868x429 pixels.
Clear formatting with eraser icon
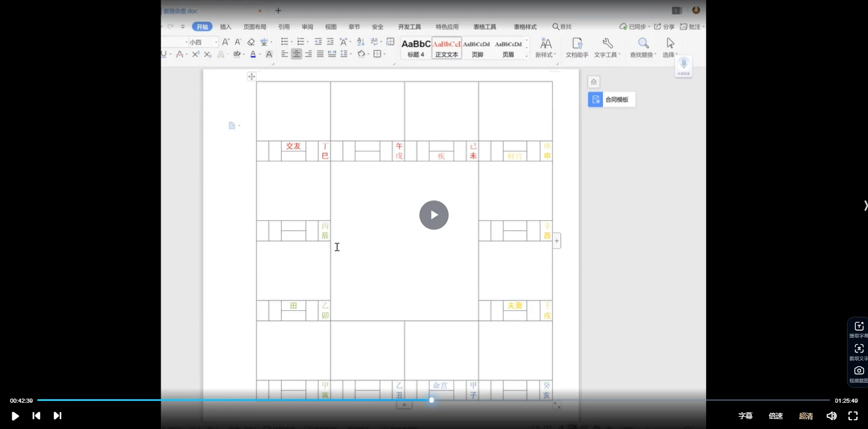coord(251,42)
